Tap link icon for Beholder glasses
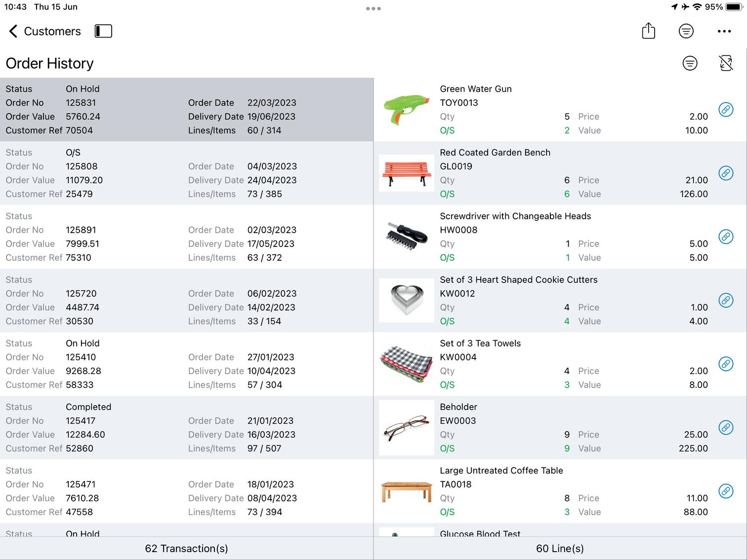Screen dimensions: 747x560 coord(725,428)
